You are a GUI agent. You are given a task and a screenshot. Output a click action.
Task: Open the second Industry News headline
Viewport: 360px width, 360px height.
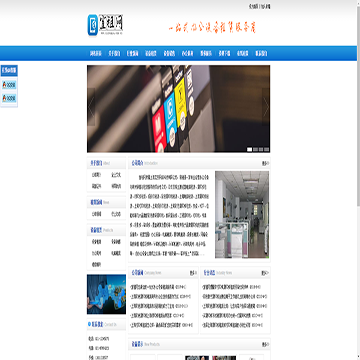coord(228,296)
